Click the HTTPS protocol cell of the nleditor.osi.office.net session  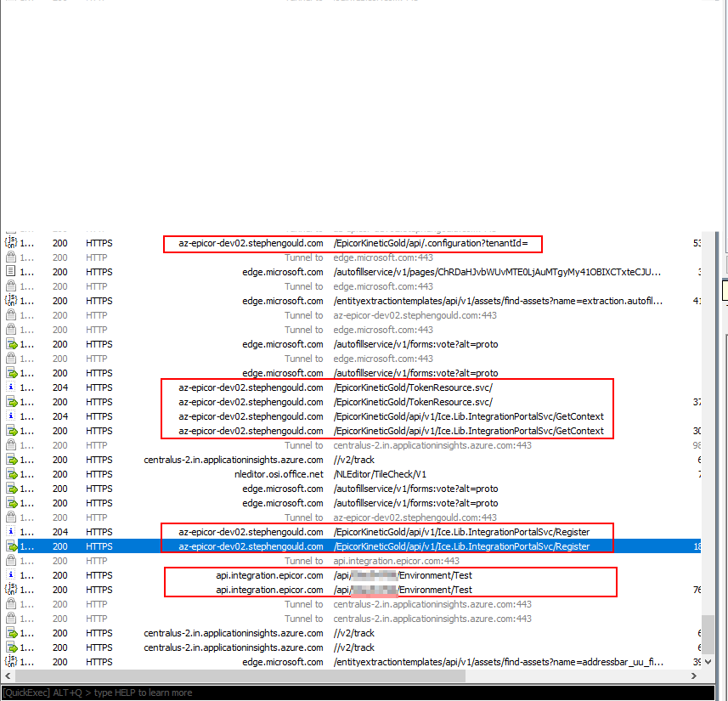click(x=99, y=474)
